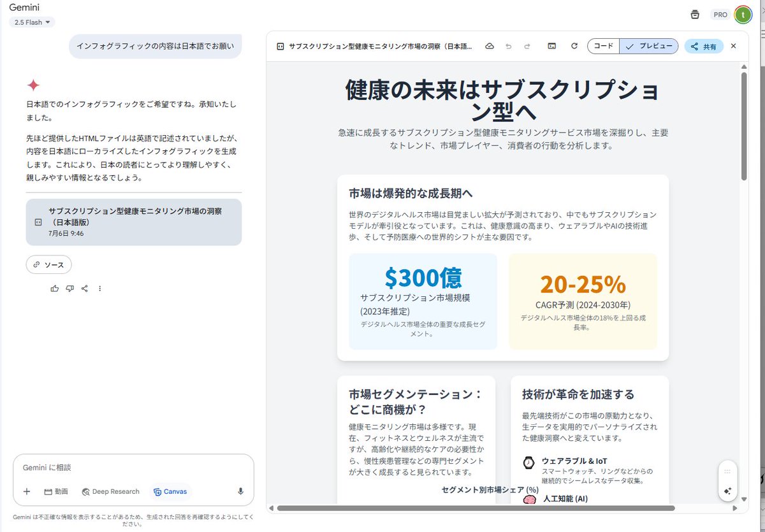The width and height of the screenshot is (765, 532).
Task: Refresh the canvas preview
Action: [574, 47]
